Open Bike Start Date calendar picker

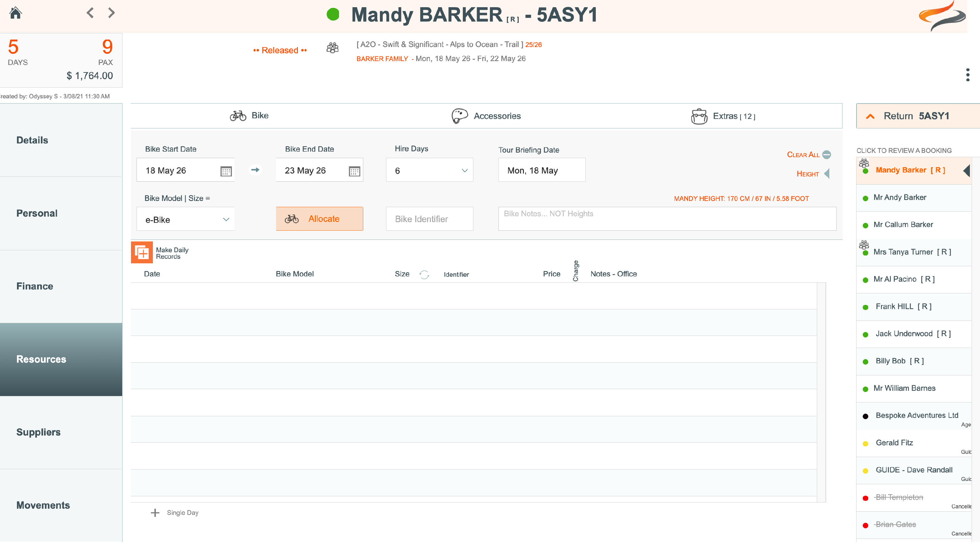226,171
